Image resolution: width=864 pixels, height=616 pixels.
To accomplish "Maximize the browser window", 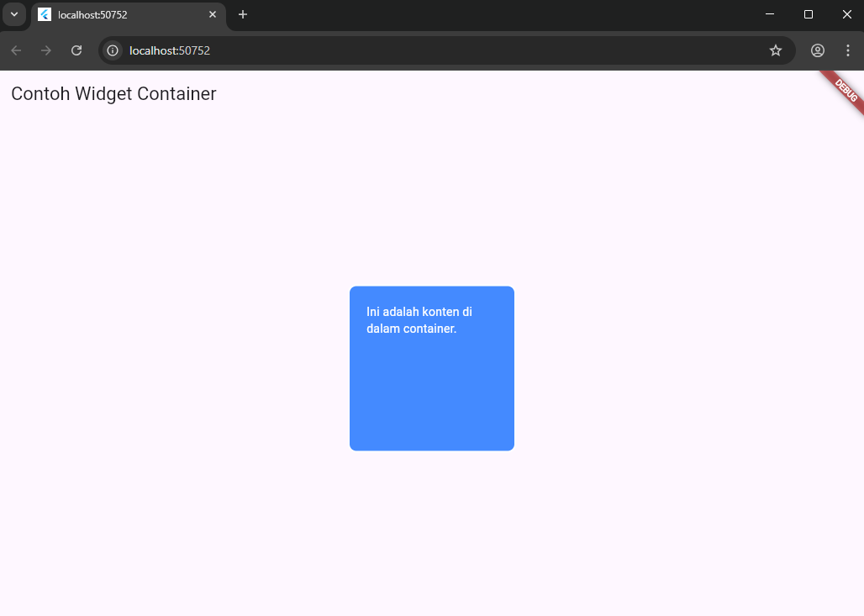I will point(808,14).
